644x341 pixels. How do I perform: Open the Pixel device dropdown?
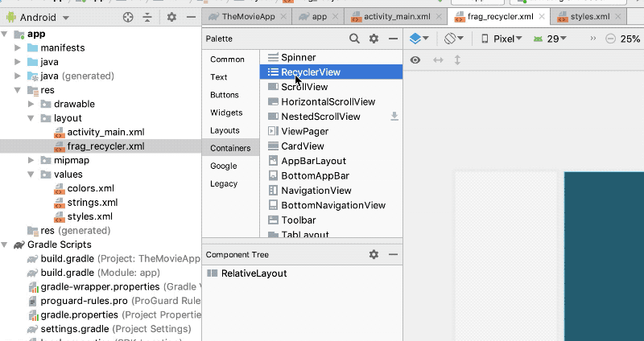coord(502,39)
